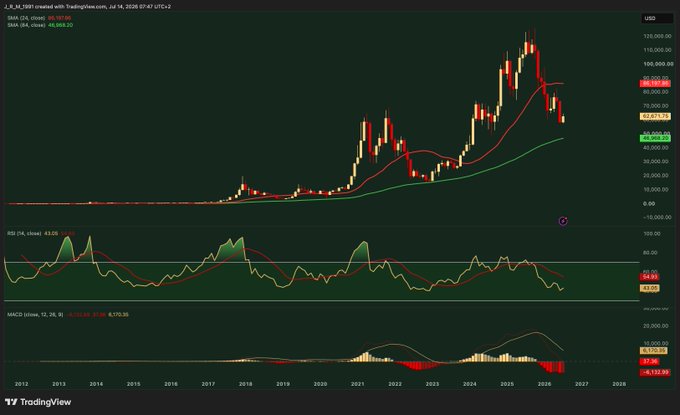Click the red 86,197 SMA price label
Viewport: 680px width, 415px height.
655,83
